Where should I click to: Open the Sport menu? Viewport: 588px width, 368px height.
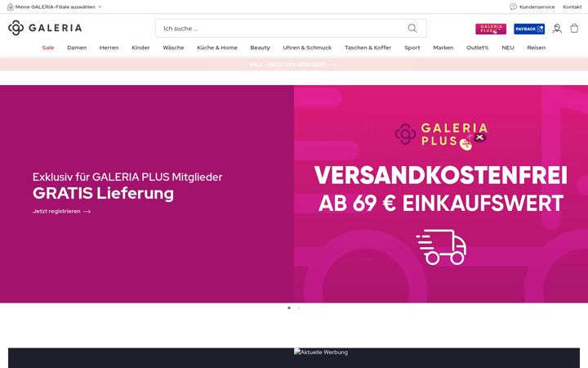point(412,47)
